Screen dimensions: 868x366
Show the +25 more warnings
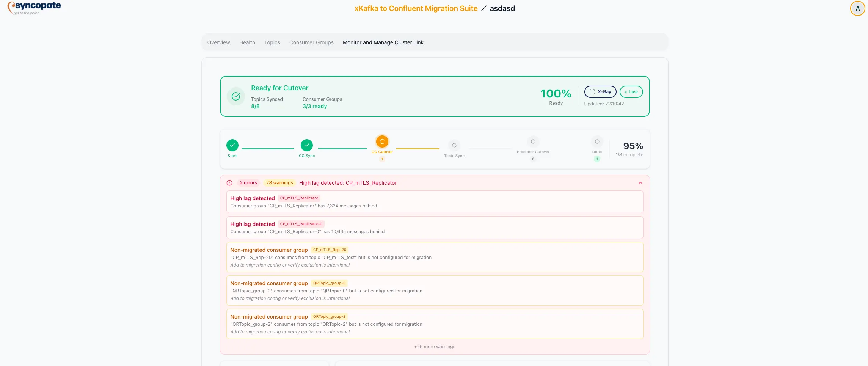point(435,347)
